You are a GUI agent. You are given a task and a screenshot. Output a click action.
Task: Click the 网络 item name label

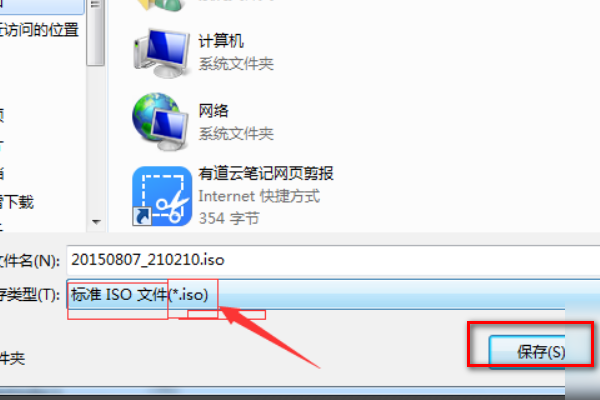(214, 111)
